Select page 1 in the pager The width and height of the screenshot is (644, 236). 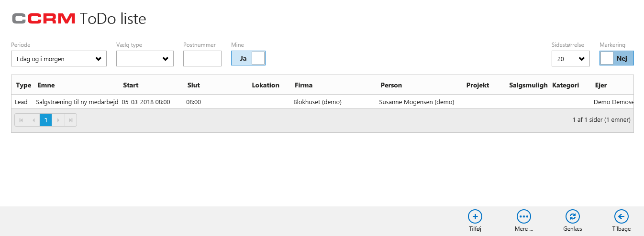click(46, 120)
